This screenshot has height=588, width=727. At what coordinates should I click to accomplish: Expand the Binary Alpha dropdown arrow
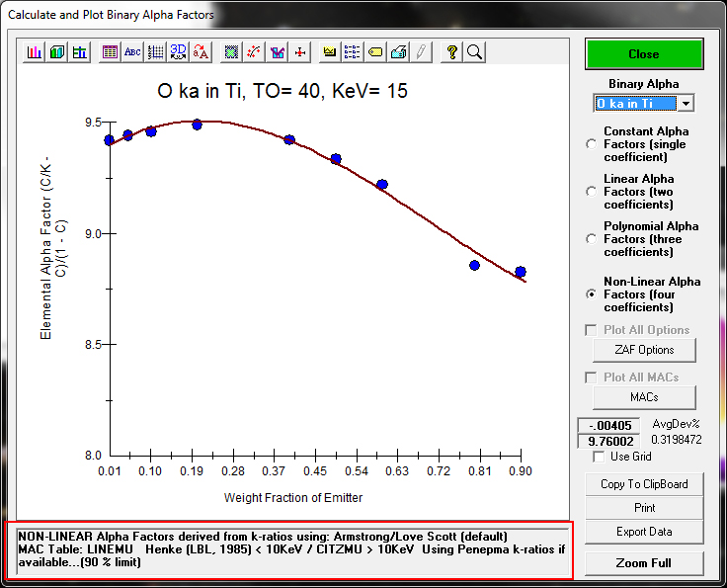pos(687,104)
